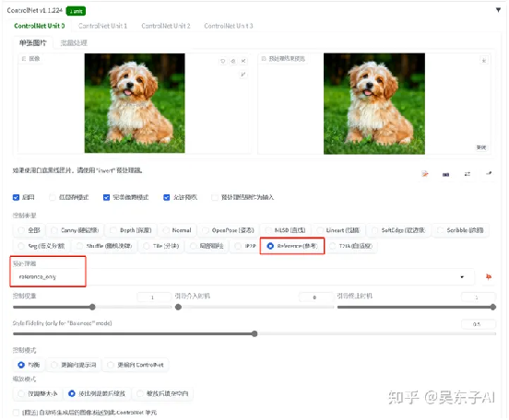Click the mirror webcam swap-arrows icon

(x=468, y=174)
